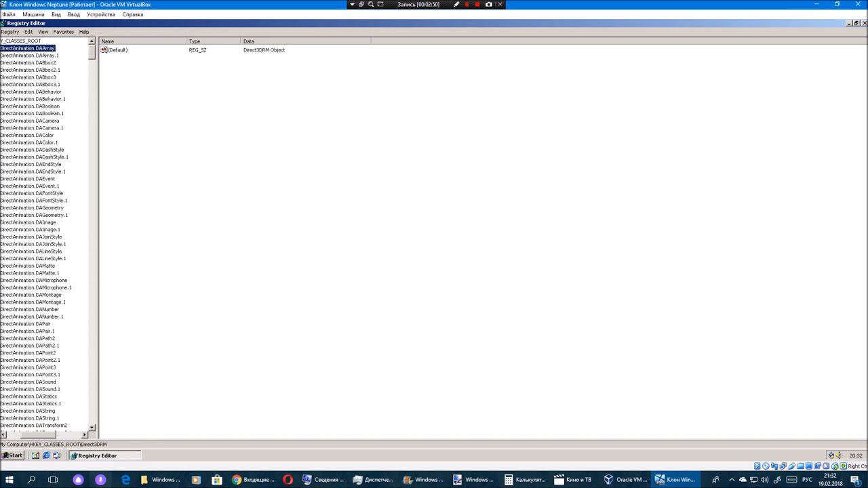Viewport: 868px width, 488px height.
Task: Stop the screen recording
Action: click(477, 4)
